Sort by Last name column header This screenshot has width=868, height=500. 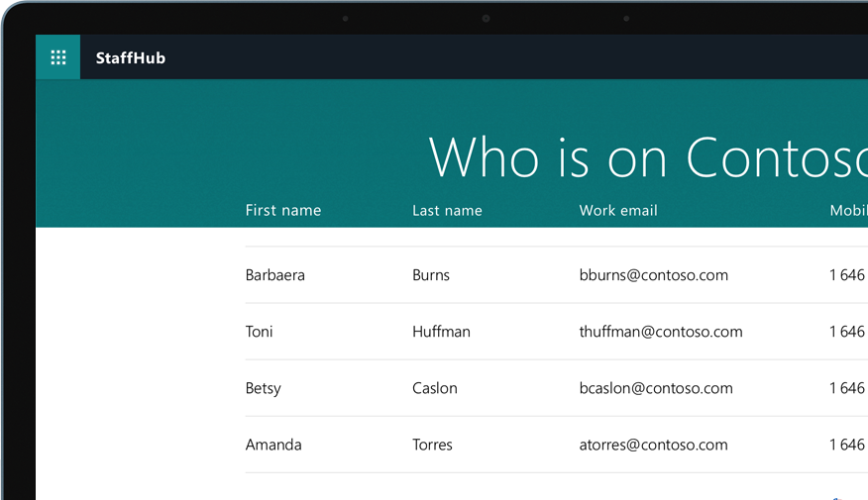[x=447, y=210]
